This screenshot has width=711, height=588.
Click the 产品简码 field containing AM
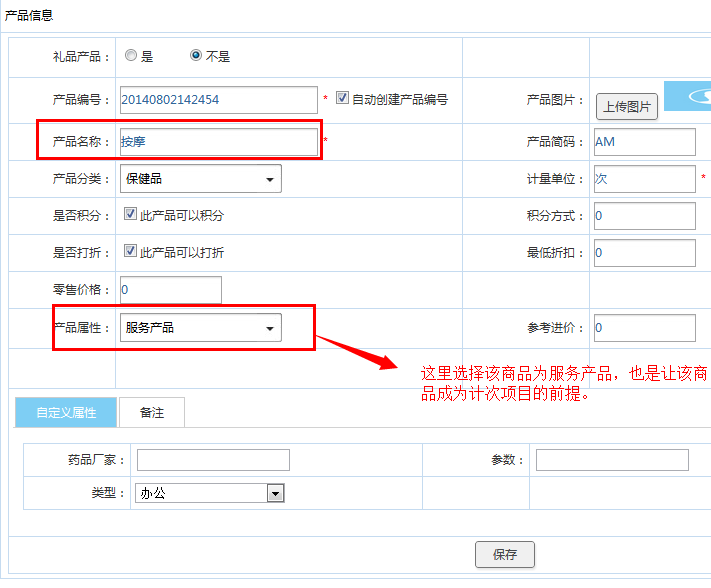(x=644, y=142)
